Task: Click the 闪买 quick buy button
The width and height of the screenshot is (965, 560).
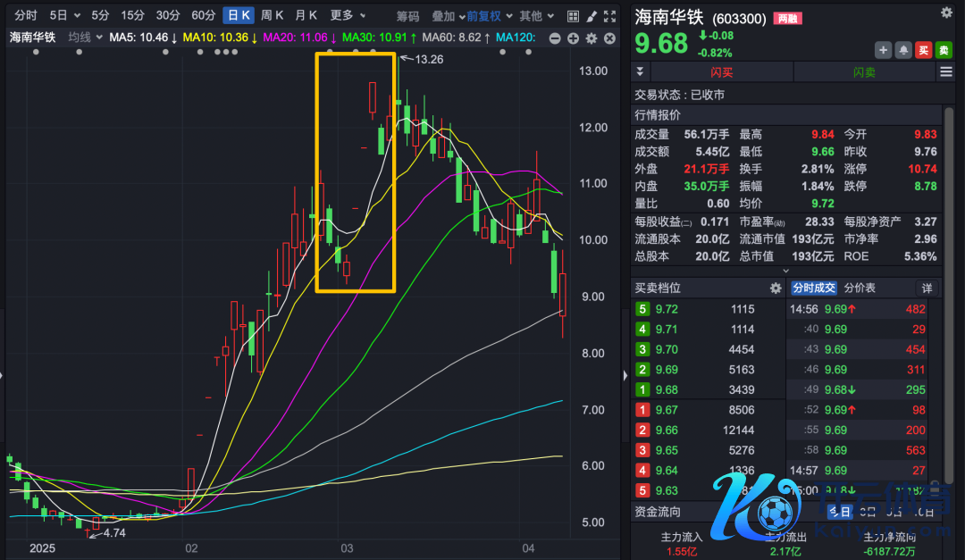Action: pyautogui.click(x=721, y=72)
